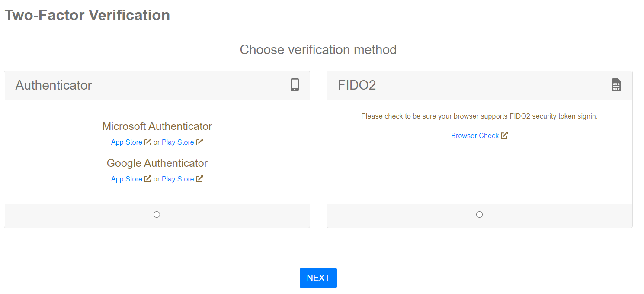
Task: Open App Store link for Google Authenticator
Action: [127, 179]
